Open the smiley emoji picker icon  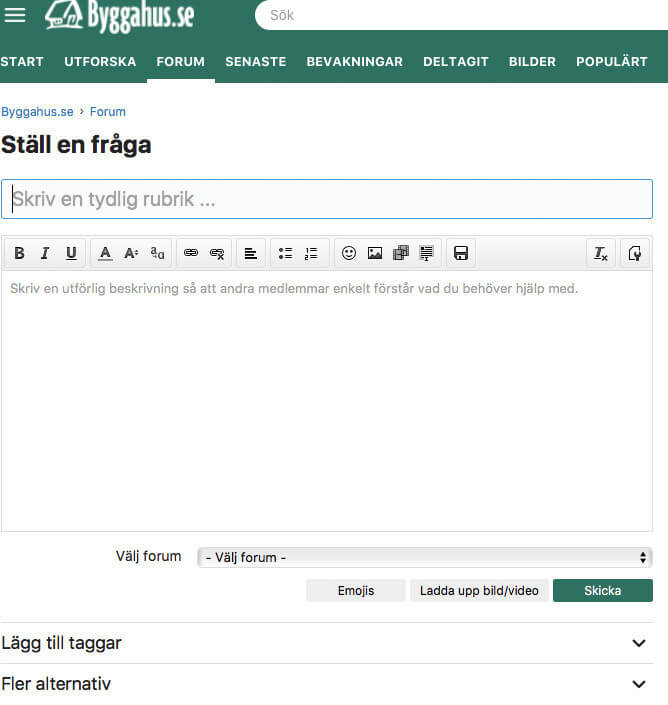click(349, 254)
